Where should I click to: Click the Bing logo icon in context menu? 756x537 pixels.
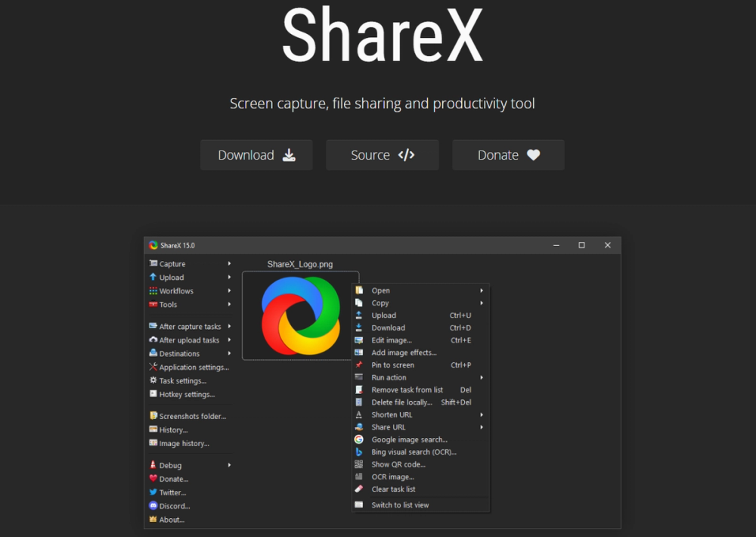pyautogui.click(x=358, y=452)
